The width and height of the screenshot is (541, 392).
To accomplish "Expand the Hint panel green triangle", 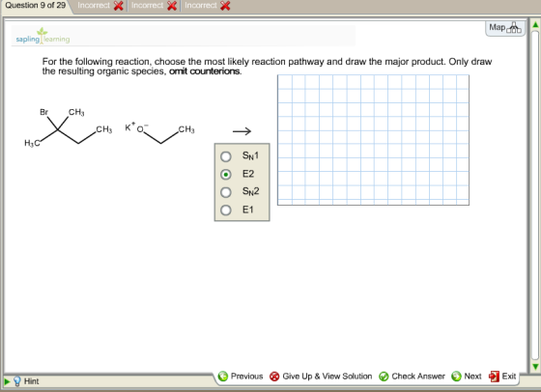I will pyautogui.click(x=7, y=381).
